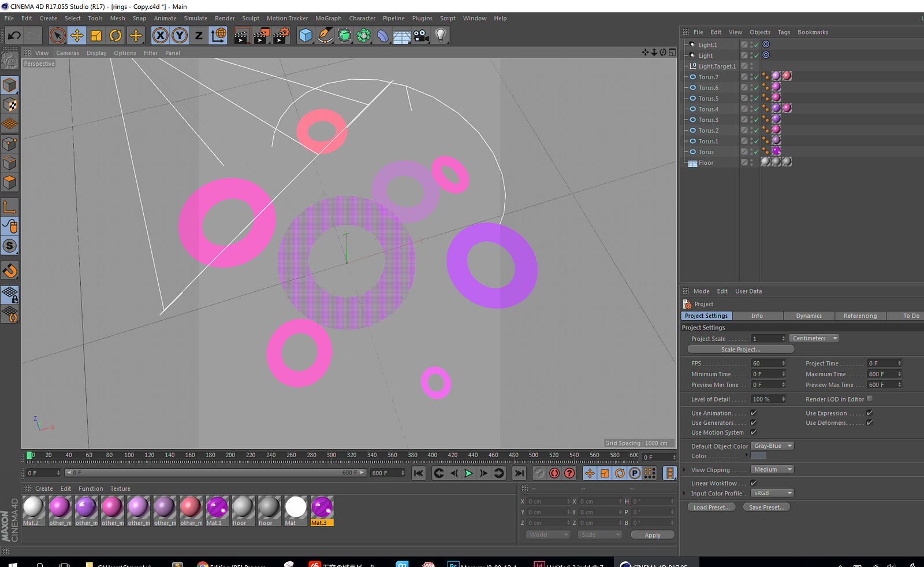Select the Rotate tool in top toolbar
The image size is (924, 567).
click(115, 36)
